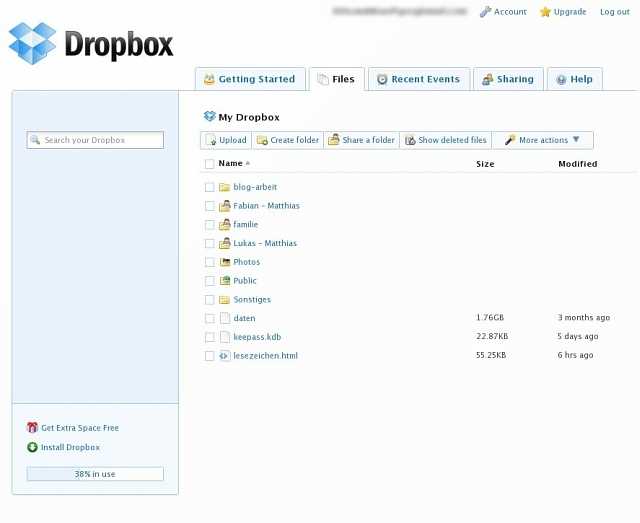Click the Show deleted files icon
The image size is (640, 523).
410,140
